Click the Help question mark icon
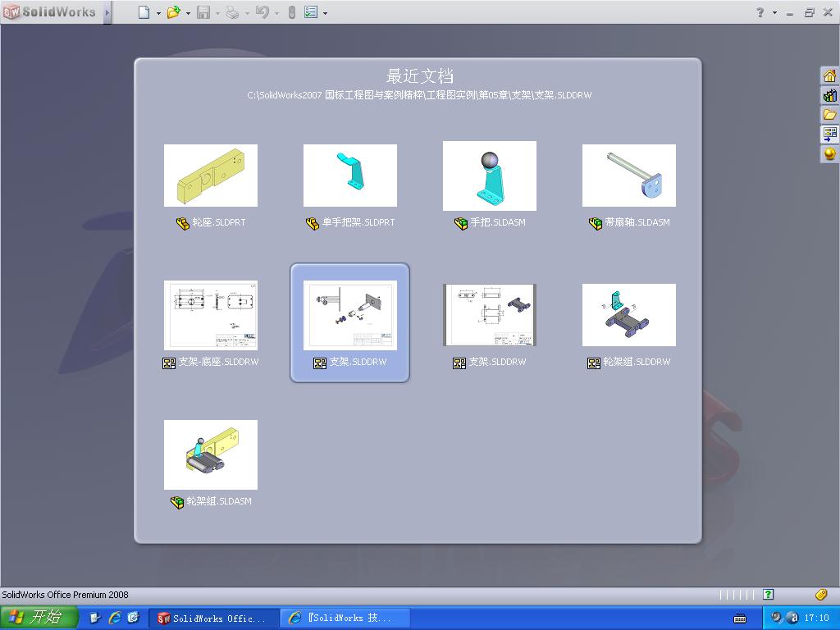840x630 pixels. pyautogui.click(x=760, y=11)
